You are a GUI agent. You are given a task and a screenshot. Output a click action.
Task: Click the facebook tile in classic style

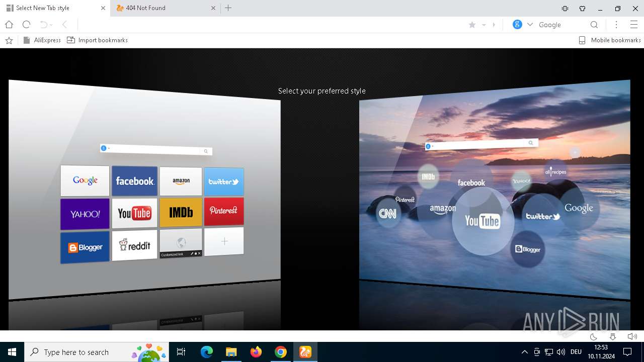pyautogui.click(x=134, y=181)
